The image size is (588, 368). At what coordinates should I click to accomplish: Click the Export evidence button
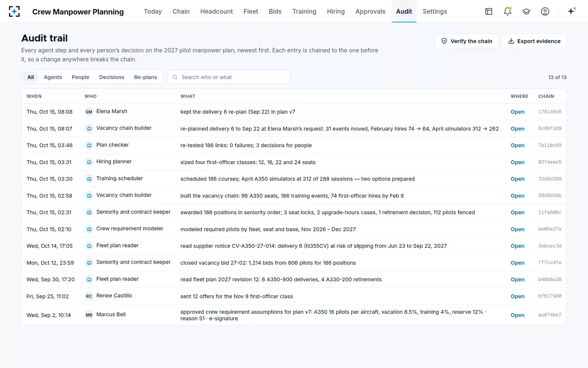(534, 41)
